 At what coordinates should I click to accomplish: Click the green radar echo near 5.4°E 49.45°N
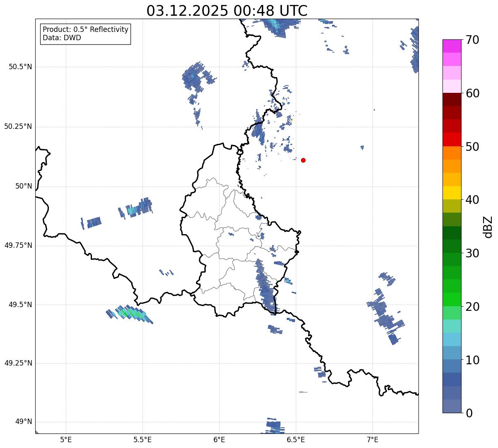pyautogui.click(x=131, y=313)
